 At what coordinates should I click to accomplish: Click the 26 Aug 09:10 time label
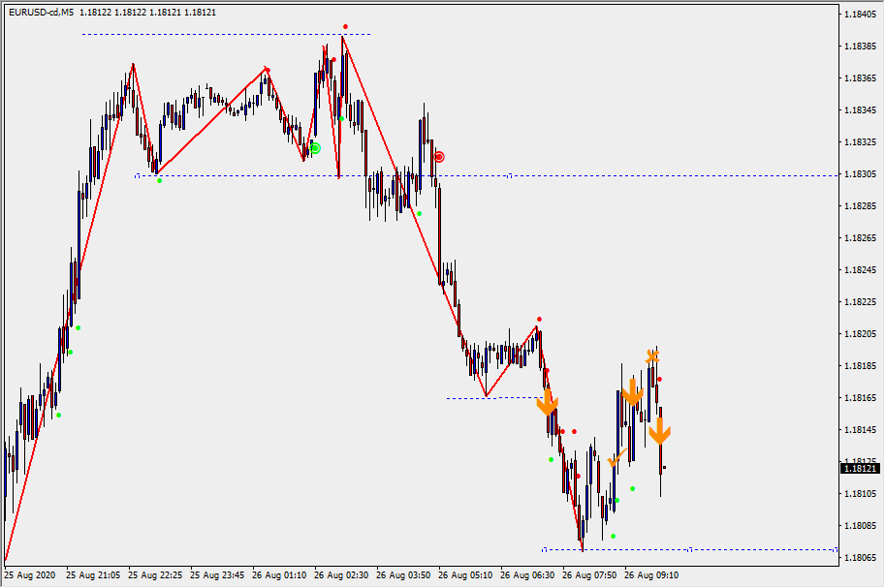point(650,574)
